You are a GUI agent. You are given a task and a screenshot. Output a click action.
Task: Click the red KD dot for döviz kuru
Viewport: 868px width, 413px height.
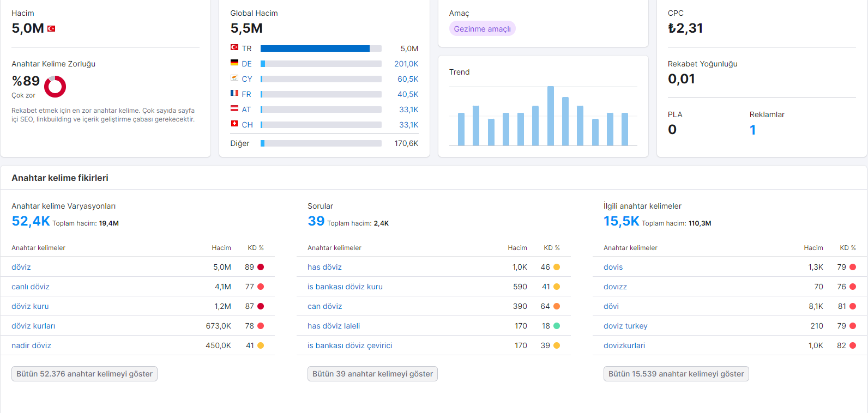coord(261,306)
